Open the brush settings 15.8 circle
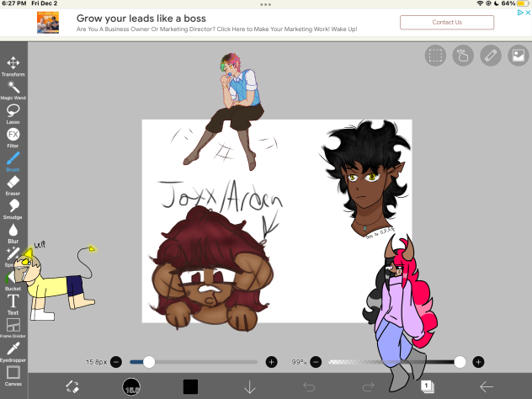This screenshot has width=532, height=399. coord(131,386)
